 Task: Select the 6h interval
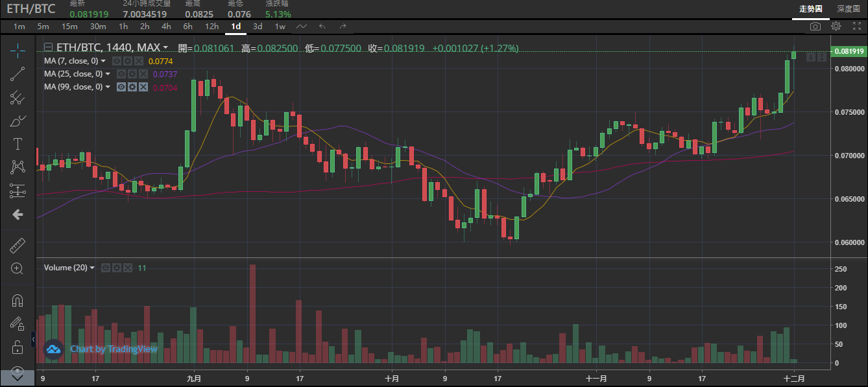click(x=187, y=27)
